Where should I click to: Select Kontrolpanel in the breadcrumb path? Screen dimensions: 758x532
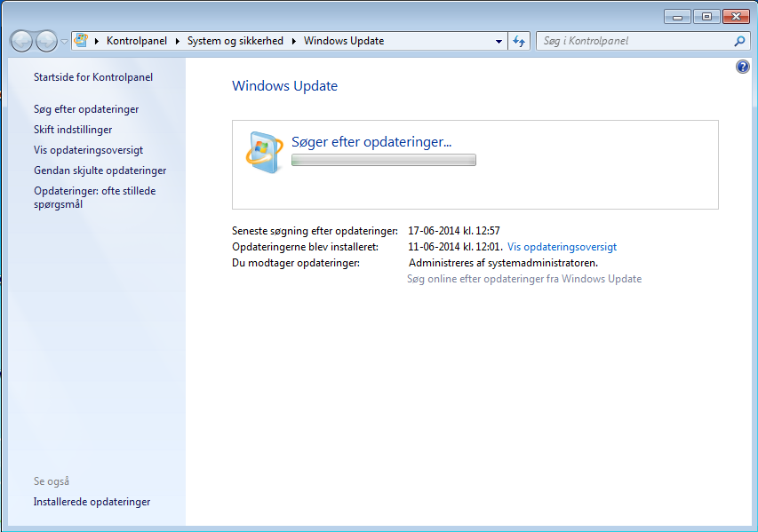(137, 41)
